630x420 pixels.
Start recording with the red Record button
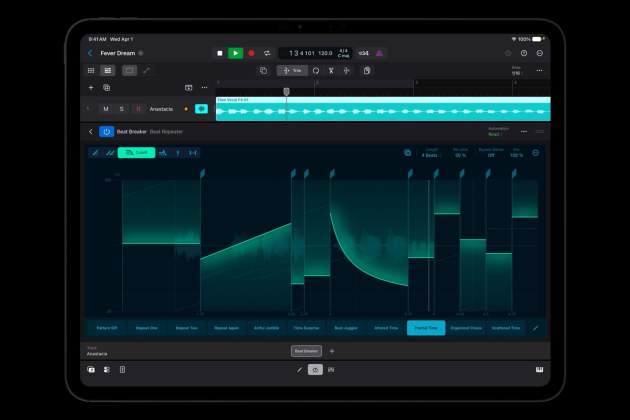(x=251, y=53)
